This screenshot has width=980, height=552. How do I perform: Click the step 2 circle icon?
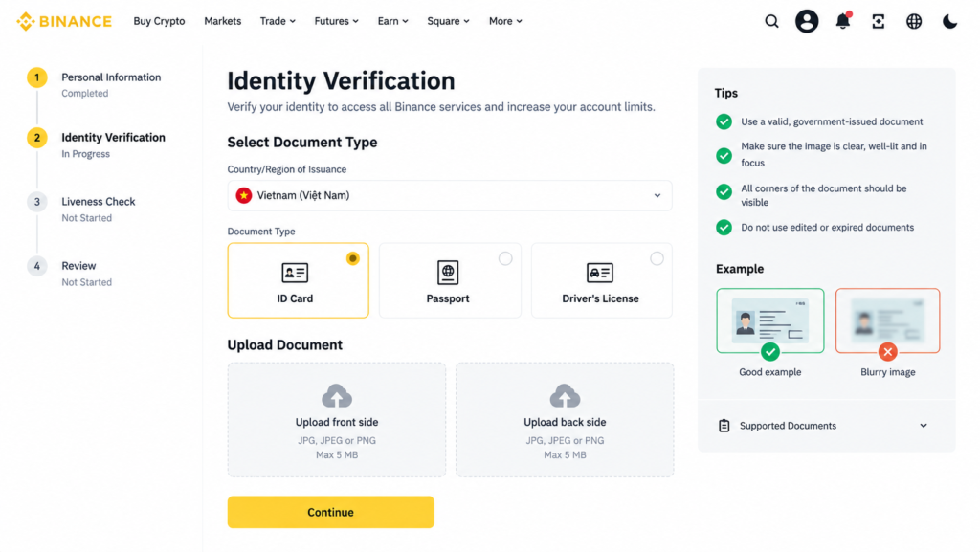tap(37, 138)
